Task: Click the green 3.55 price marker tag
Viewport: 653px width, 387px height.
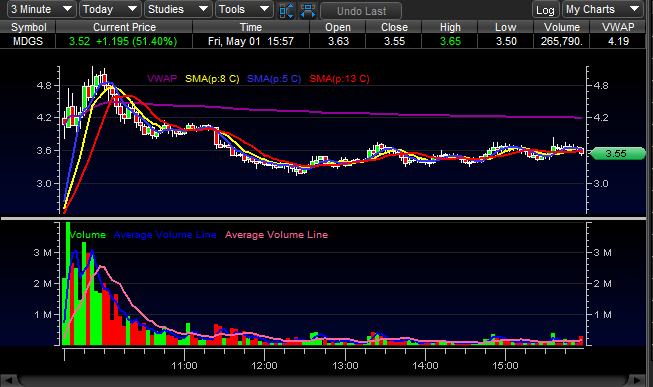Action: [618, 153]
